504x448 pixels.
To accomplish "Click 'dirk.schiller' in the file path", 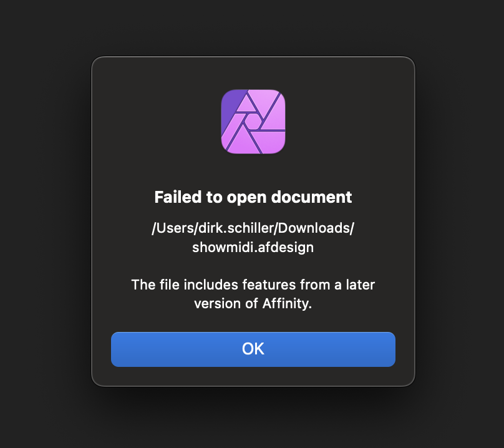I will 236,228.
